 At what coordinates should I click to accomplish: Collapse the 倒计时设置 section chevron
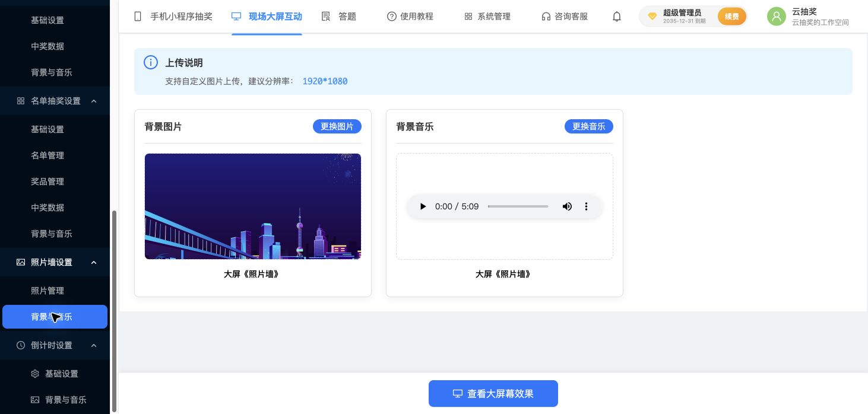pos(94,345)
